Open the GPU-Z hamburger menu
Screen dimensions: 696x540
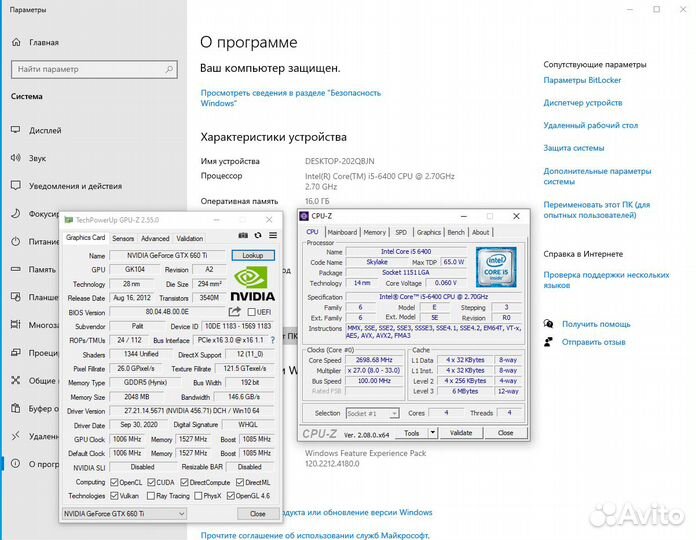[273, 237]
